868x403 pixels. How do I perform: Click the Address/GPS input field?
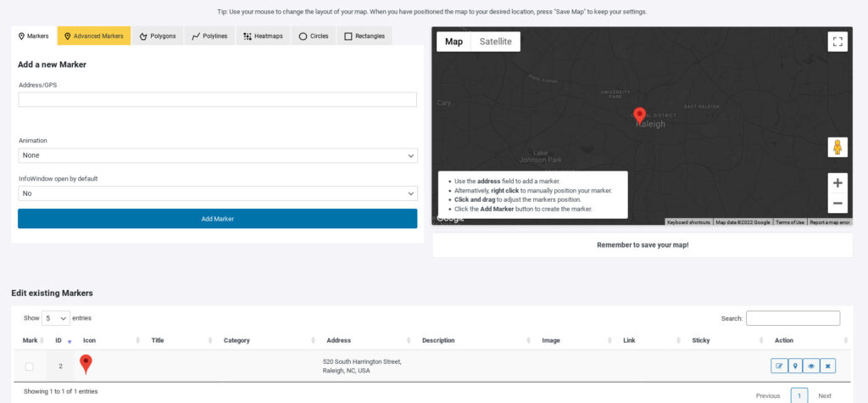coord(217,100)
